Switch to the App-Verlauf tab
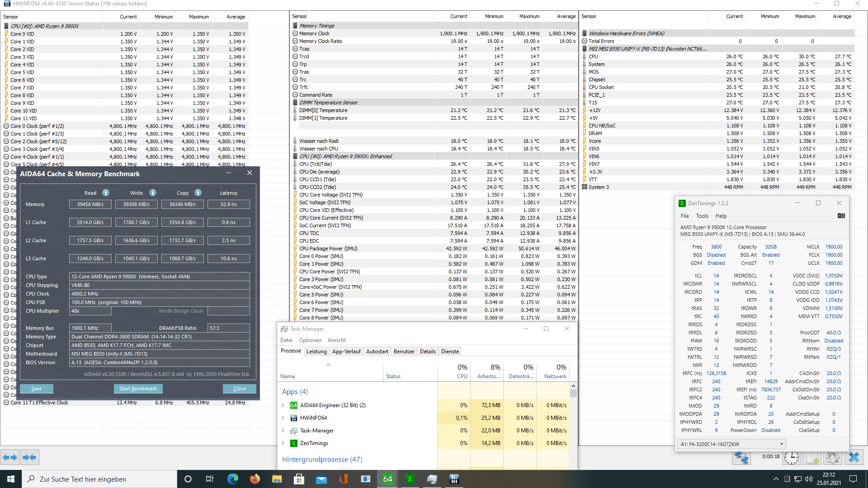The width and height of the screenshot is (868, 488). click(346, 352)
